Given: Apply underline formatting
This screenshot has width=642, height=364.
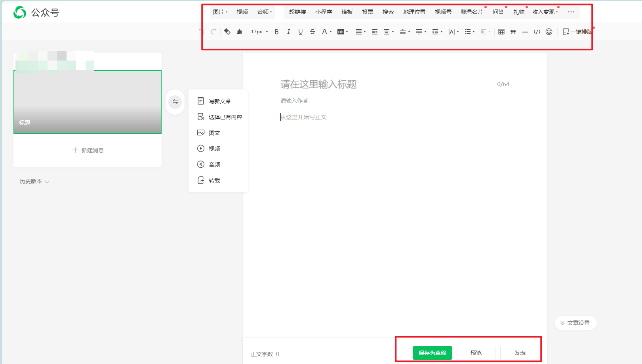Looking at the screenshot, I should pos(300,32).
